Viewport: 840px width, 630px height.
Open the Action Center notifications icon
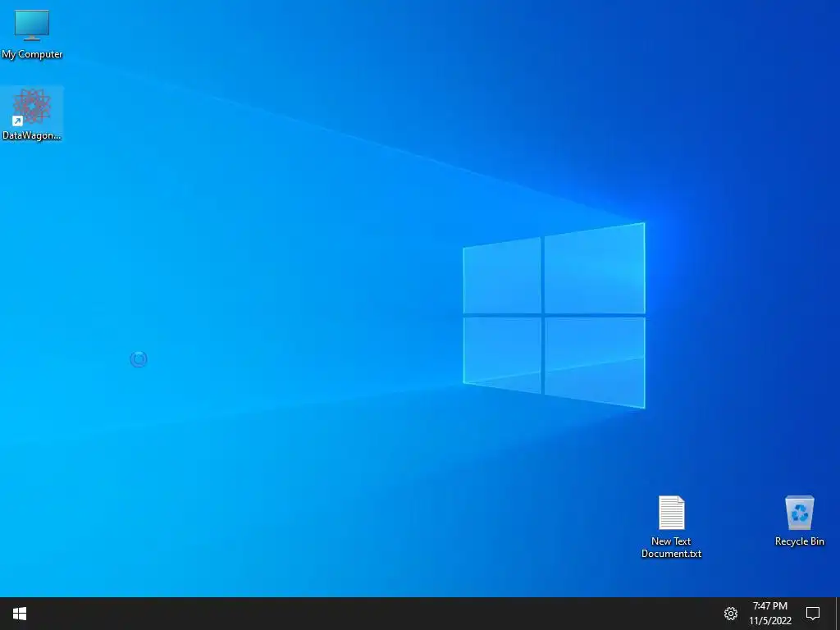click(x=813, y=614)
